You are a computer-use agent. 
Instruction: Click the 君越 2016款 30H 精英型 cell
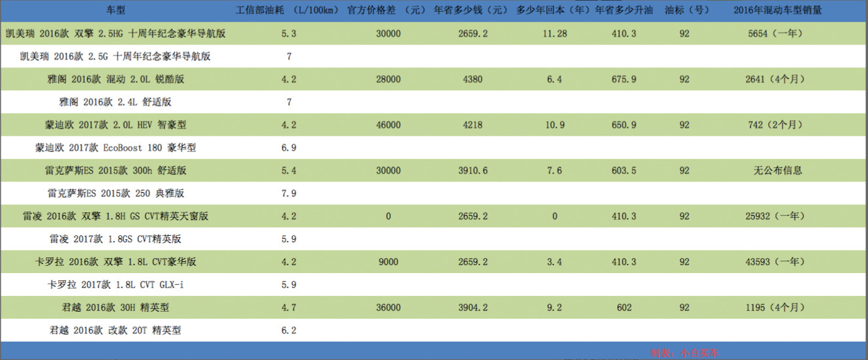tap(116, 308)
